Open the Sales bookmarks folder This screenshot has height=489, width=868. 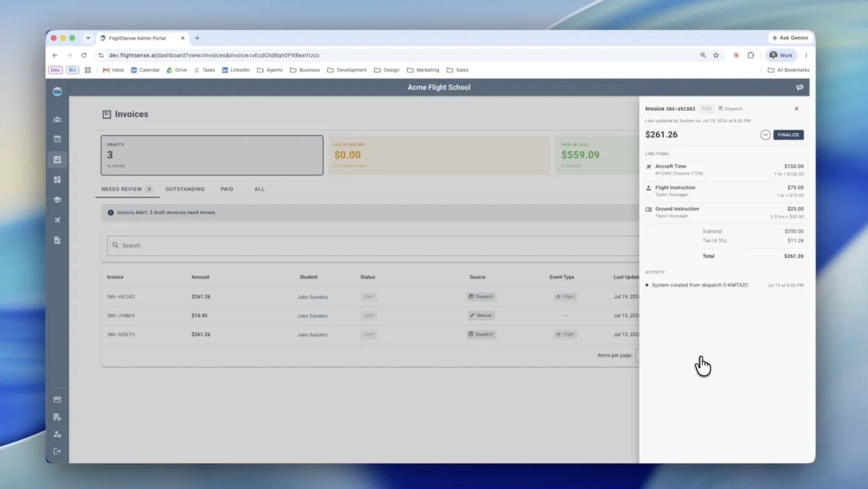coord(458,70)
